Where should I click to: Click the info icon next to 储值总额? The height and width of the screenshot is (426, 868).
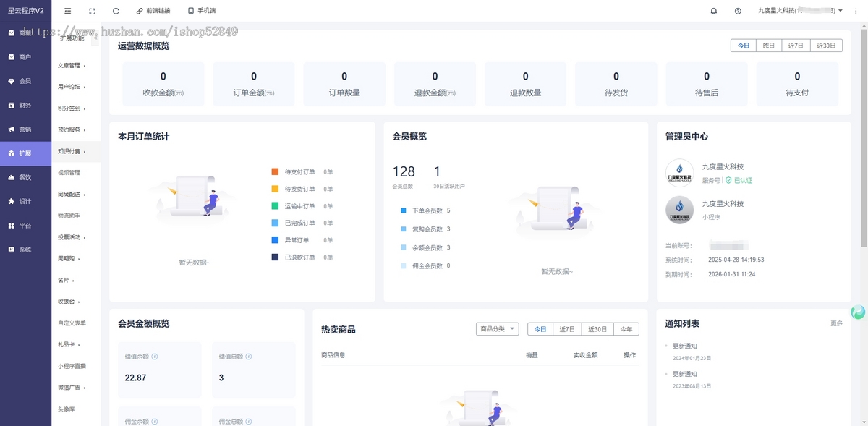point(249,357)
